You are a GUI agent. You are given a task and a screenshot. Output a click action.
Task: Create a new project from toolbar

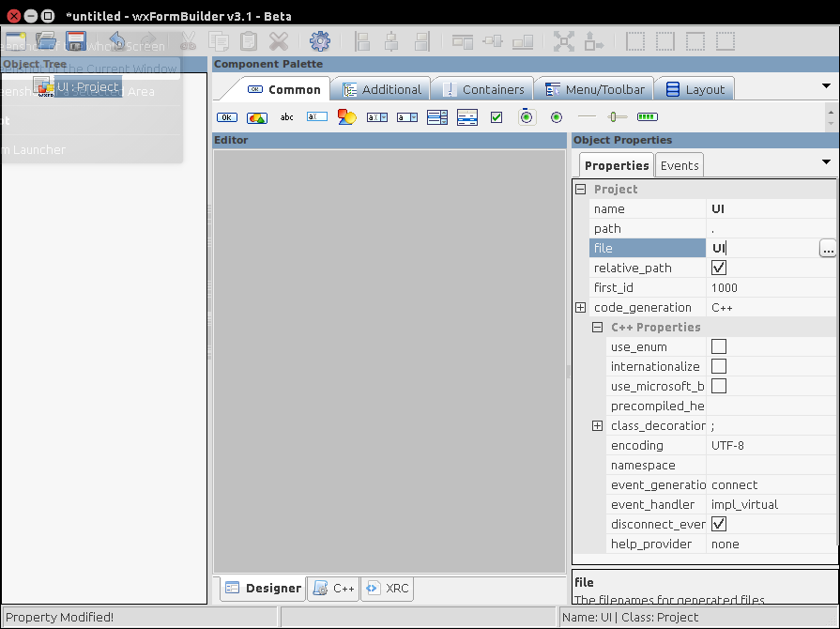tap(16, 41)
